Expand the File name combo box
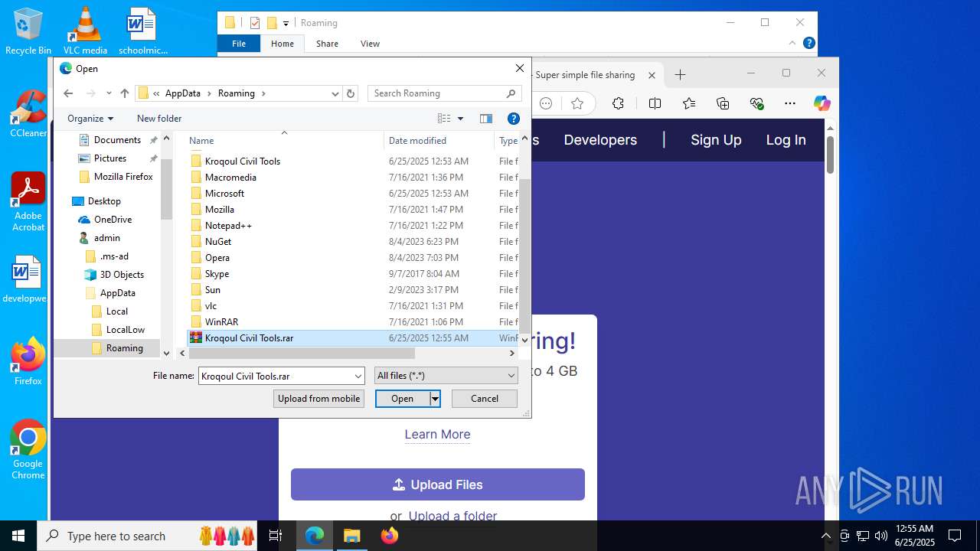 (x=358, y=376)
